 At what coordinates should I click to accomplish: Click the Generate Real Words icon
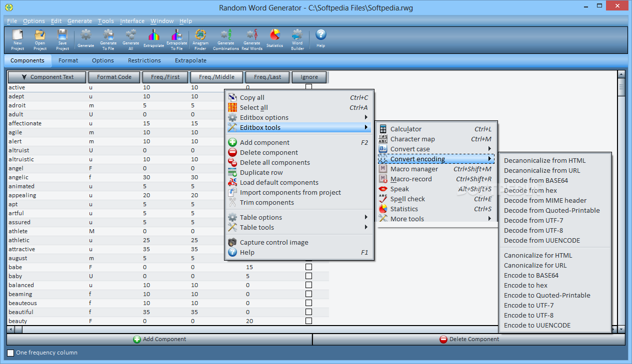tap(252, 39)
